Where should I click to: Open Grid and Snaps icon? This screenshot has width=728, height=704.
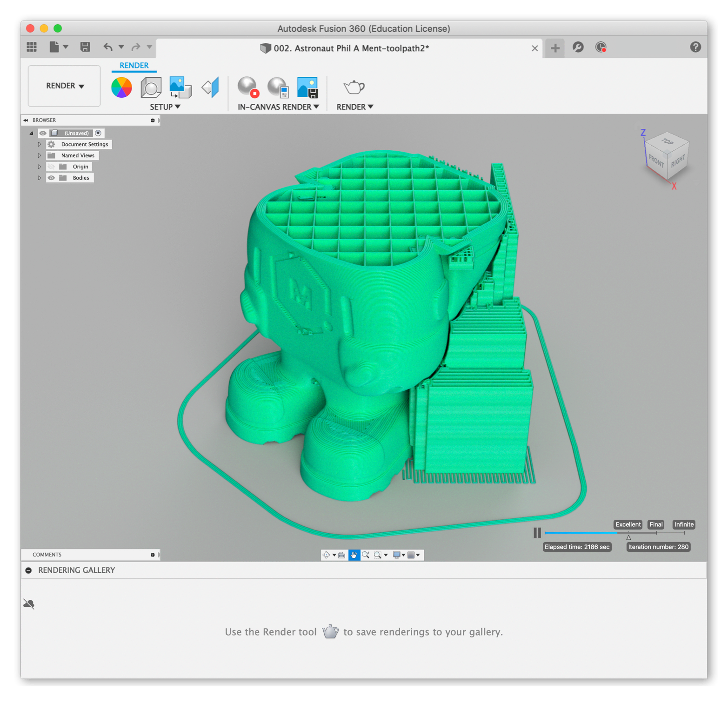pyautogui.click(x=411, y=555)
